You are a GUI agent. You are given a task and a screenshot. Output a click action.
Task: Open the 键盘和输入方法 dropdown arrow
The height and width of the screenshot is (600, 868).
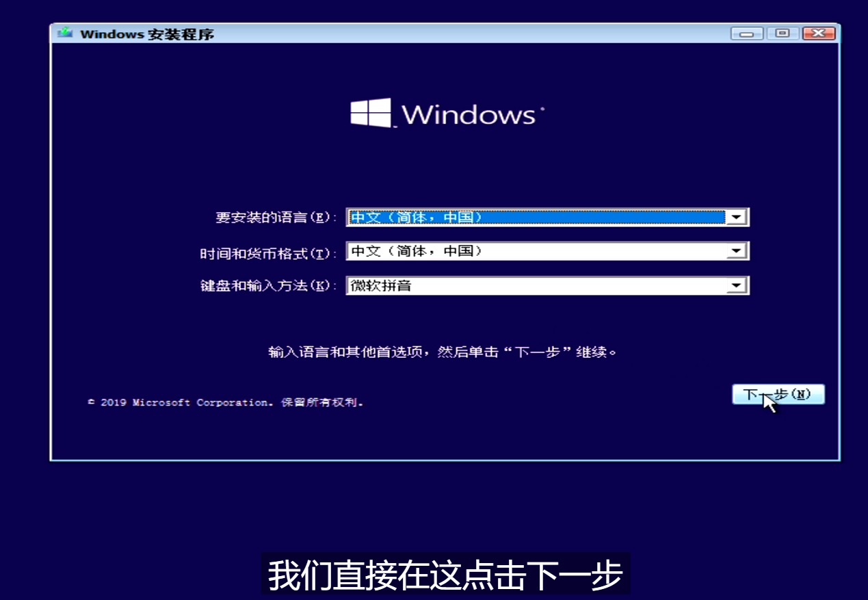(736, 286)
